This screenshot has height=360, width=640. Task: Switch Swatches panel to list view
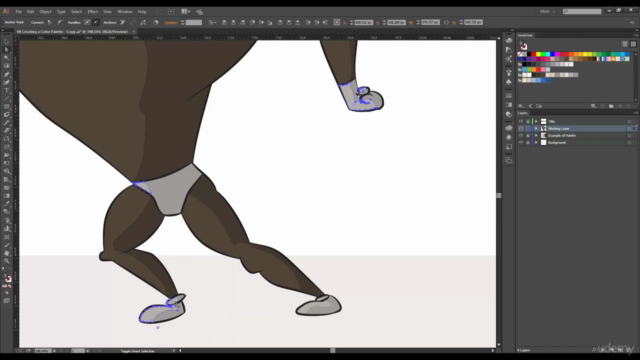point(625,44)
